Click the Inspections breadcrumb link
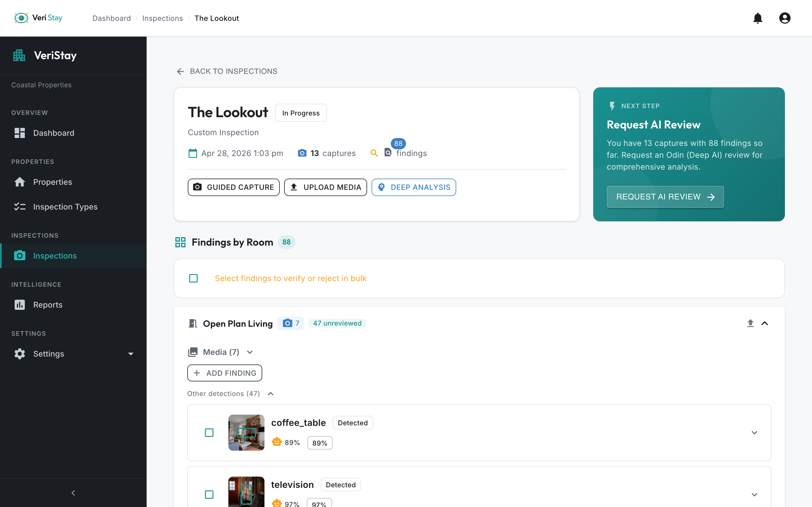 tap(162, 18)
